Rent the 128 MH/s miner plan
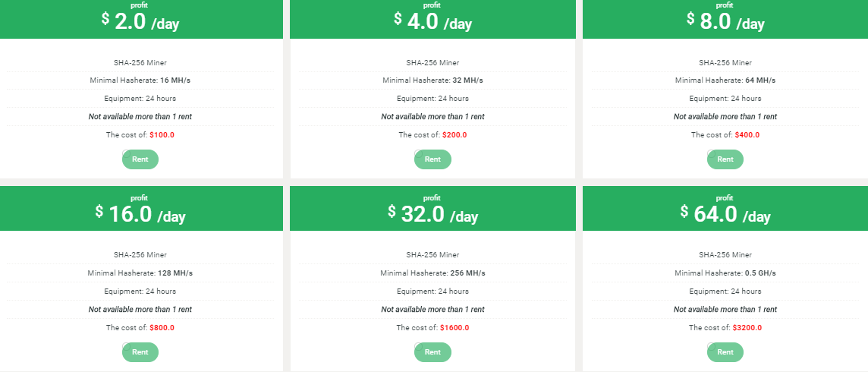The image size is (868, 372). (x=140, y=352)
